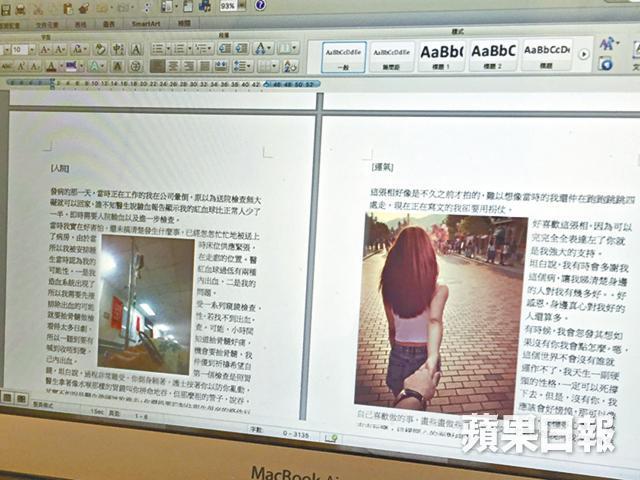The height and width of the screenshot is (480, 640).
Task: Open the borders dropdown
Action: (x=268, y=66)
